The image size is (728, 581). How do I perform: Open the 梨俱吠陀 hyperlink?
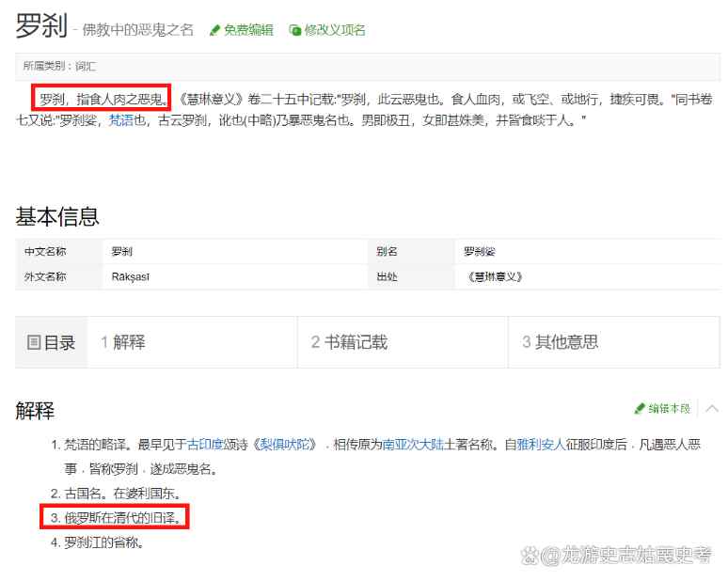click(x=285, y=445)
